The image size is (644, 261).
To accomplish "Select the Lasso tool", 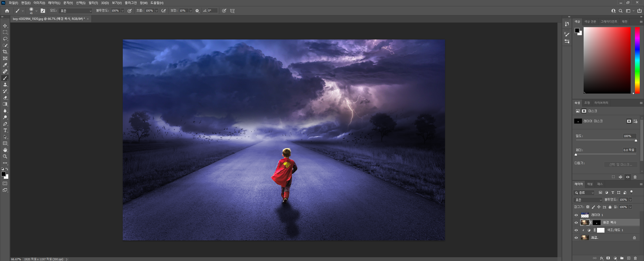I will 5,39.
